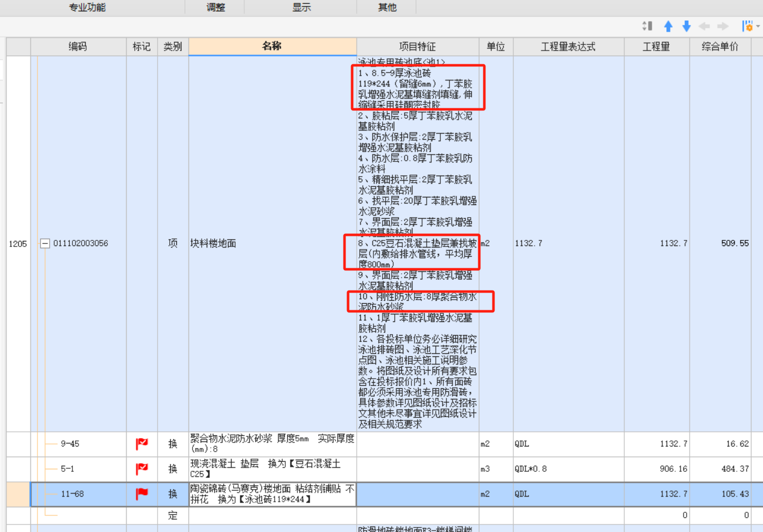
Task: Click red flag on row 5-1
Action: tap(142, 469)
